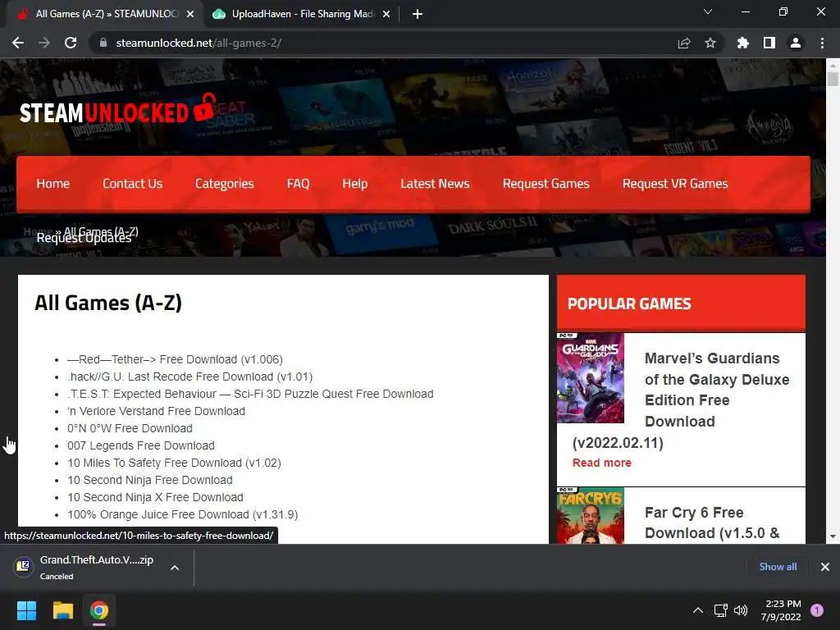Image resolution: width=840 pixels, height=630 pixels.
Task: Expand the download item options chevron
Action: [x=175, y=568]
